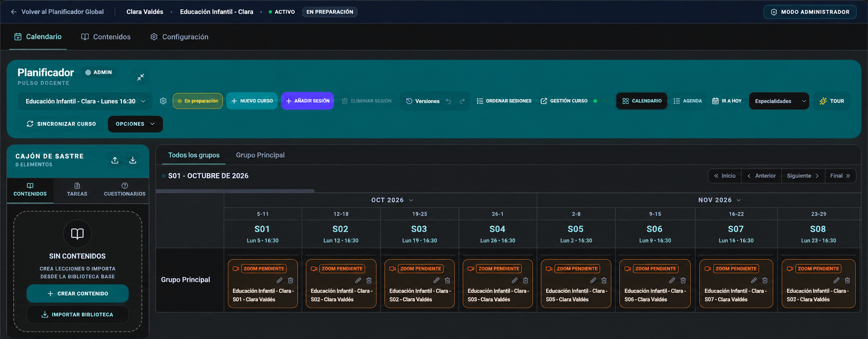This screenshot has height=339, width=868.
Task: Collapse the Planificador panel with shrink icon
Action: [x=141, y=77]
